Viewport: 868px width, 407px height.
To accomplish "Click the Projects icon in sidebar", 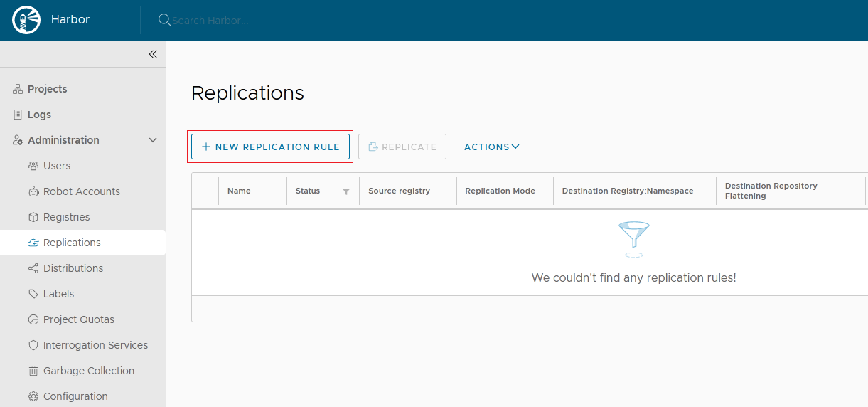I will point(18,89).
